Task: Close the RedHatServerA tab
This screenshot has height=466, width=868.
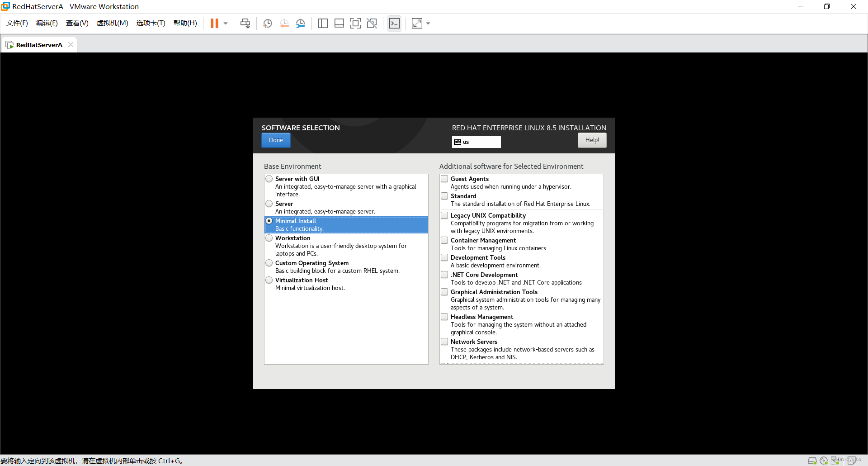Action: [x=71, y=44]
